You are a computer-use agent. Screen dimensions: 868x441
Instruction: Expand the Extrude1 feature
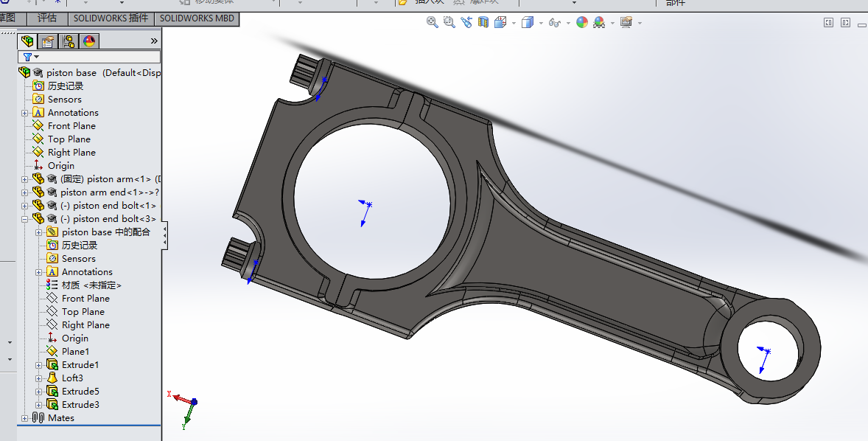click(x=39, y=365)
